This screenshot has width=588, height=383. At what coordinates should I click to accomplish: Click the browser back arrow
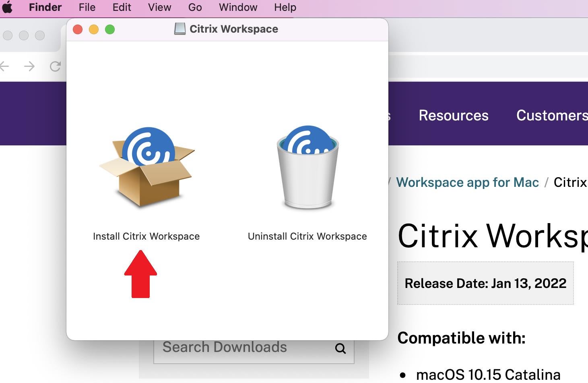[x=4, y=66]
